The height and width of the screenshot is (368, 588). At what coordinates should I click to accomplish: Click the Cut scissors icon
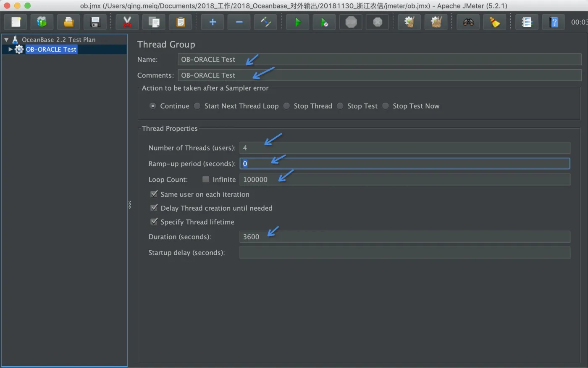tap(127, 22)
